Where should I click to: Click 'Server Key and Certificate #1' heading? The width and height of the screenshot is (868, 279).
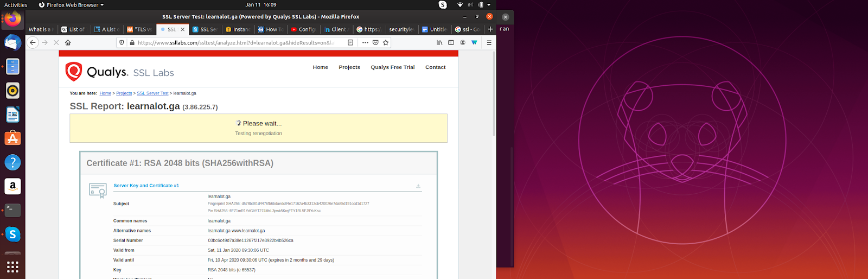tap(146, 186)
